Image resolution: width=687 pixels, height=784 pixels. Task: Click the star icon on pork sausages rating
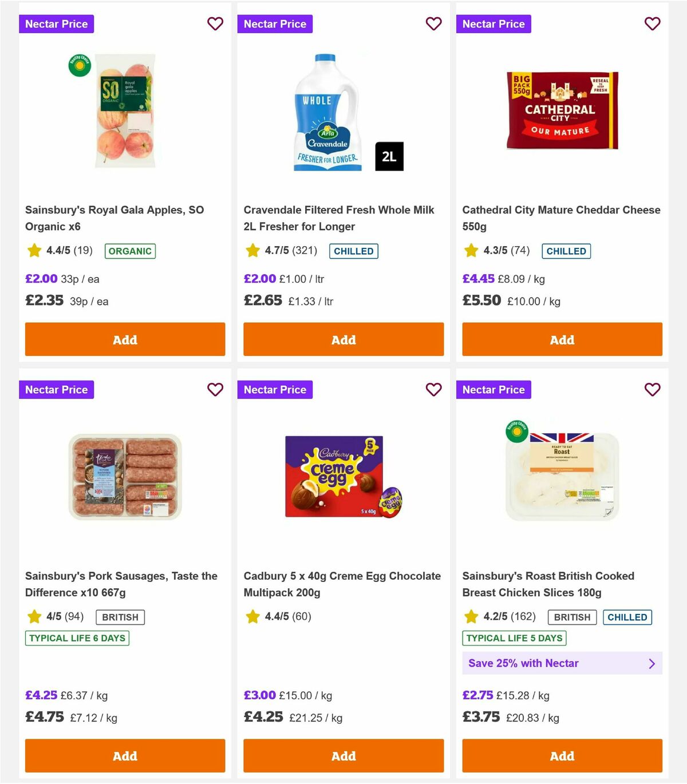pos(34,617)
